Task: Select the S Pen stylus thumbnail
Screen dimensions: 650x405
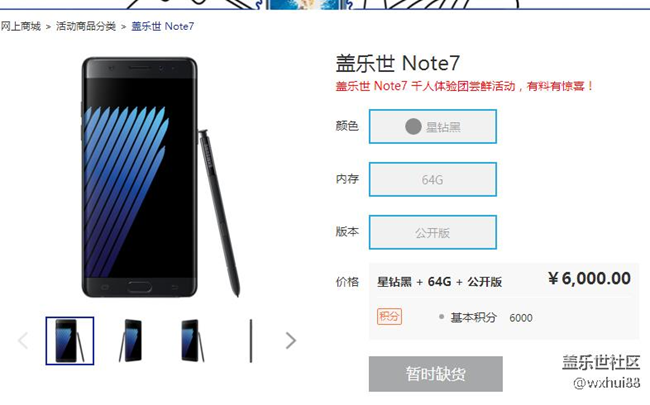Action: tap(251, 341)
